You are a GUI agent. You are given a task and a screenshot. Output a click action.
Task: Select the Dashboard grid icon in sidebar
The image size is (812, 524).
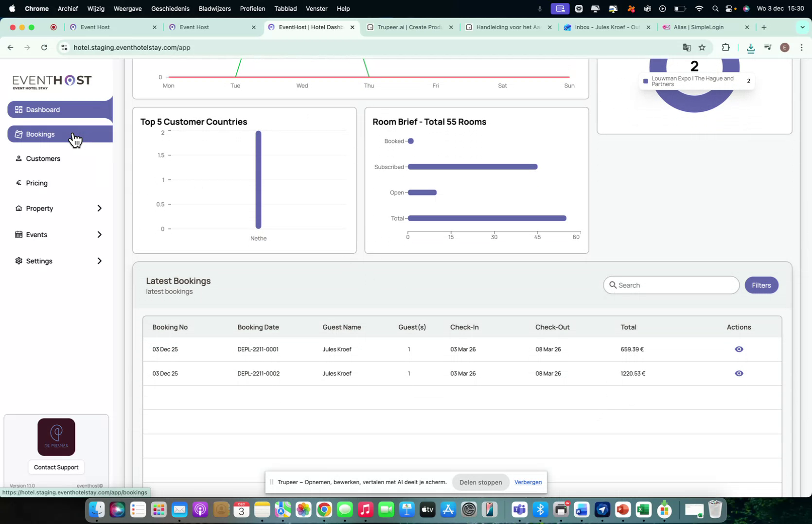tap(18, 109)
